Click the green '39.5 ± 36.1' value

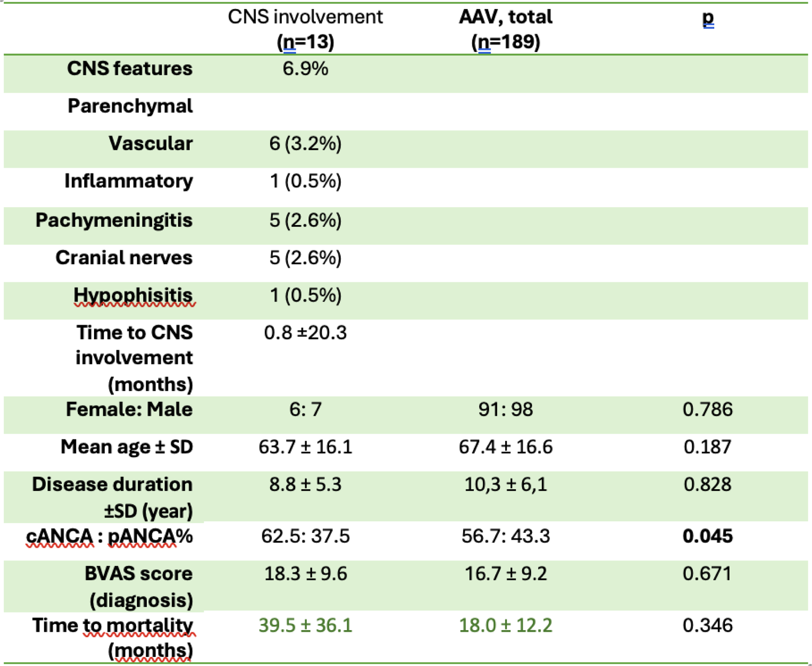tap(305, 625)
